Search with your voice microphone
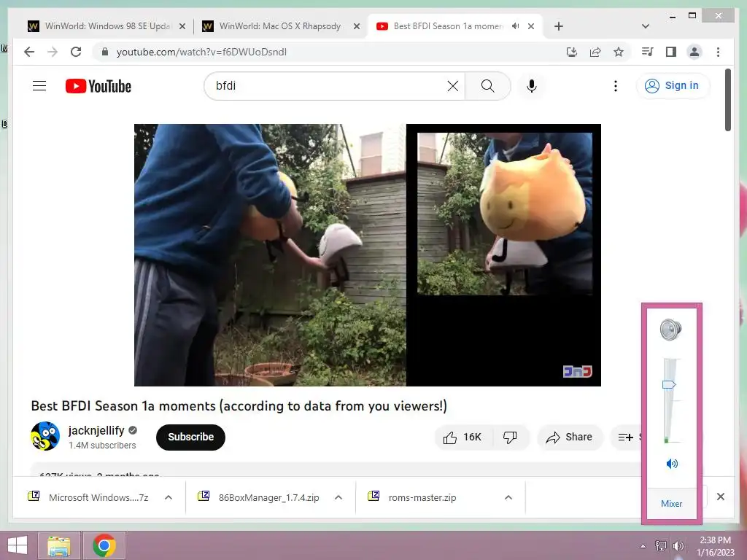Viewport: 747px width, 560px height. tap(532, 86)
